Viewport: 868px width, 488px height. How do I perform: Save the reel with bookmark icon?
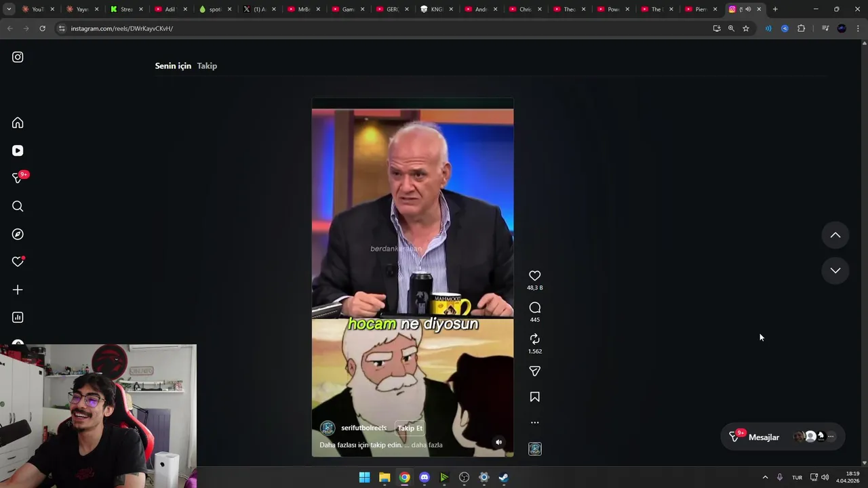(x=535, y=396)
